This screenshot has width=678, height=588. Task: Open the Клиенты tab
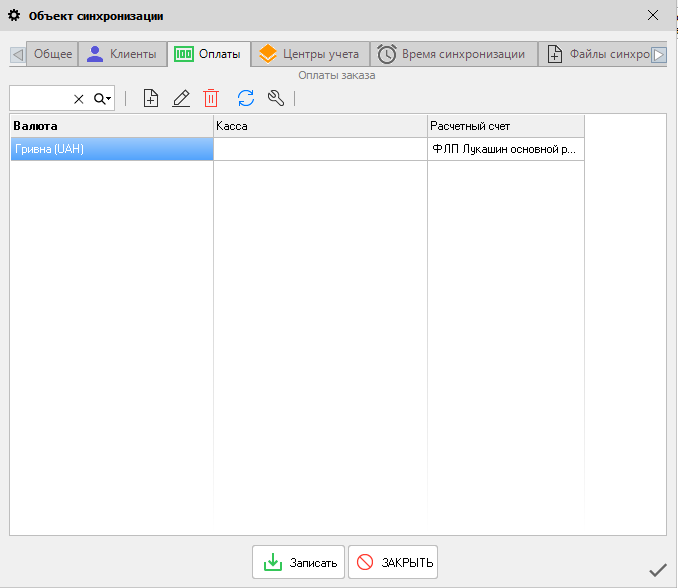click(x=122, y=54)
